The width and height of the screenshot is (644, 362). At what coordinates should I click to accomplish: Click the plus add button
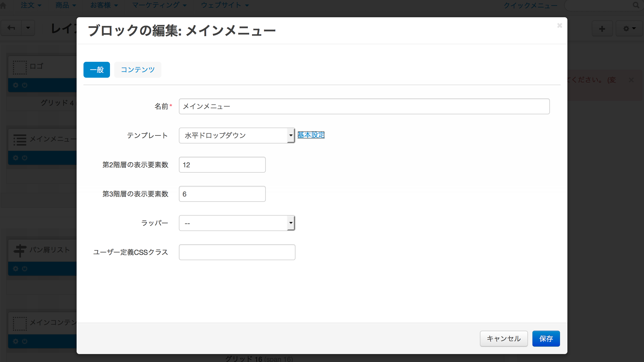tap(602, 28)
